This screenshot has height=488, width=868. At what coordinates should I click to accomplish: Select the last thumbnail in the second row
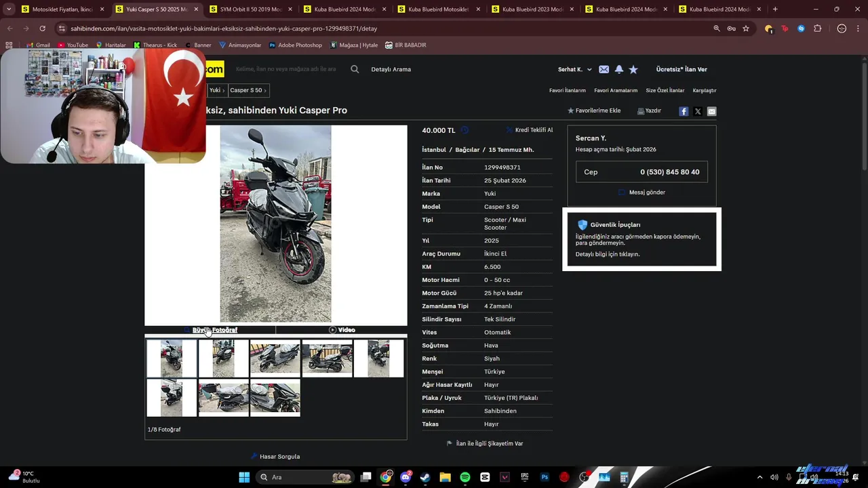(x=275, y=398)
